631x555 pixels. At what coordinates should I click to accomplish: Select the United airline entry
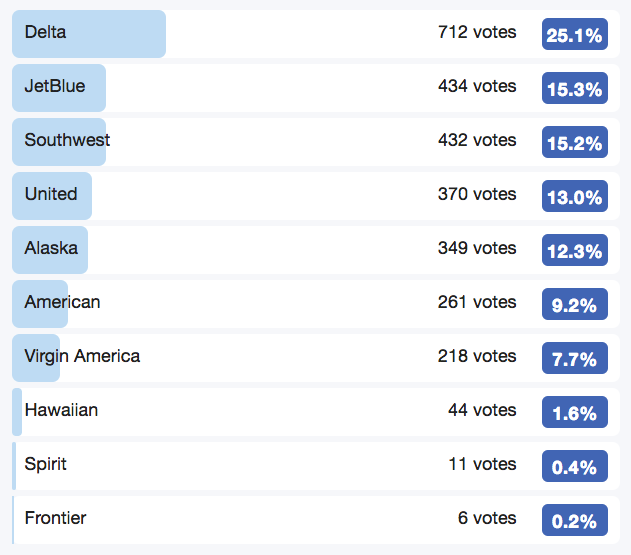click(316, 196)
